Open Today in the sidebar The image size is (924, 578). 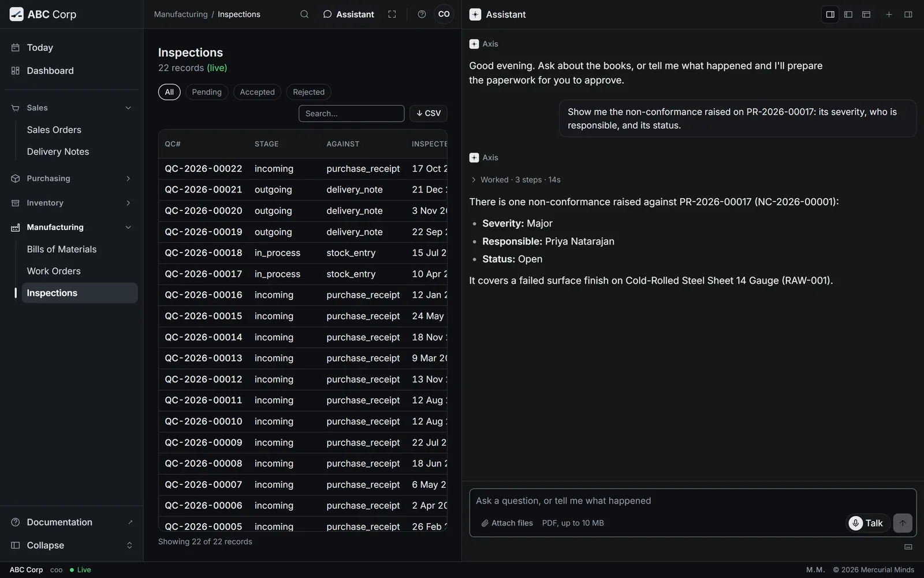[x=72, y=47]
